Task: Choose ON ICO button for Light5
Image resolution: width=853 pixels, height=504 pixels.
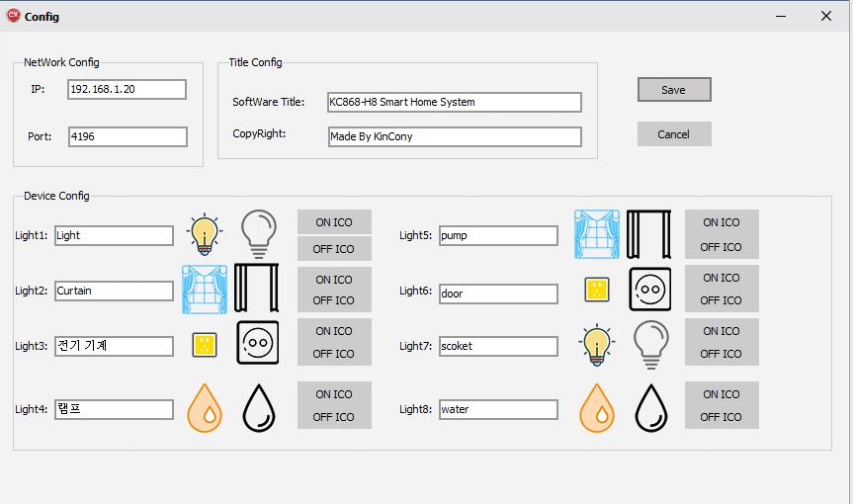Action: coord(721,222)
